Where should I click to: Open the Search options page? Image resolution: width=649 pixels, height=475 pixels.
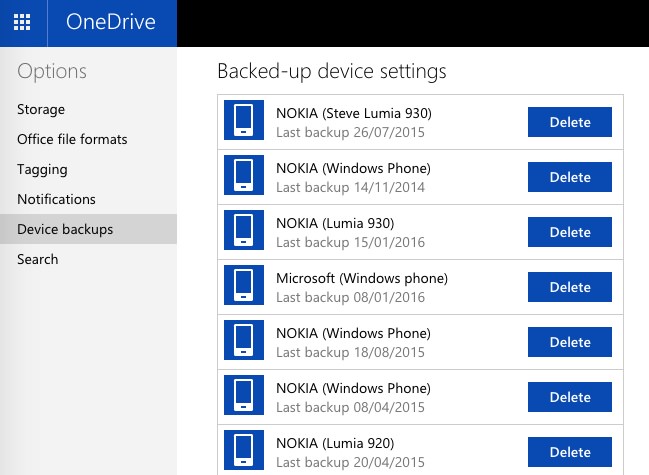pos(38,259)
